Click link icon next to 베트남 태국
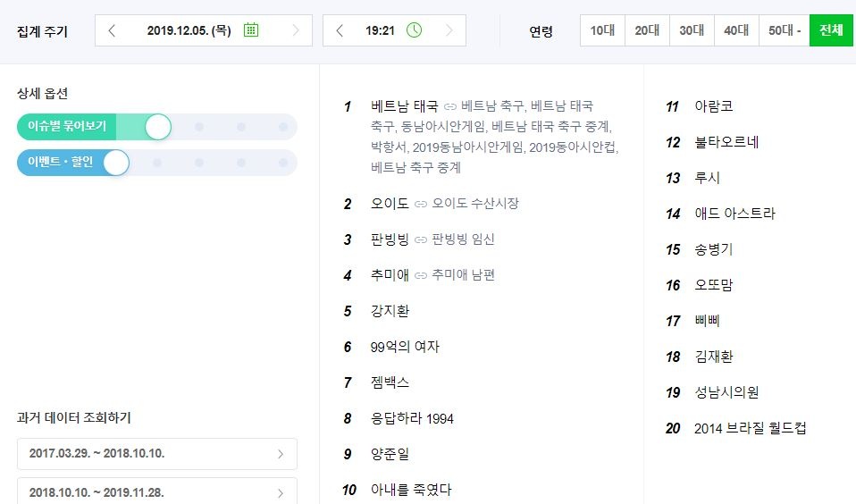This screenshot has height=504, width=856. click(450, 106)
